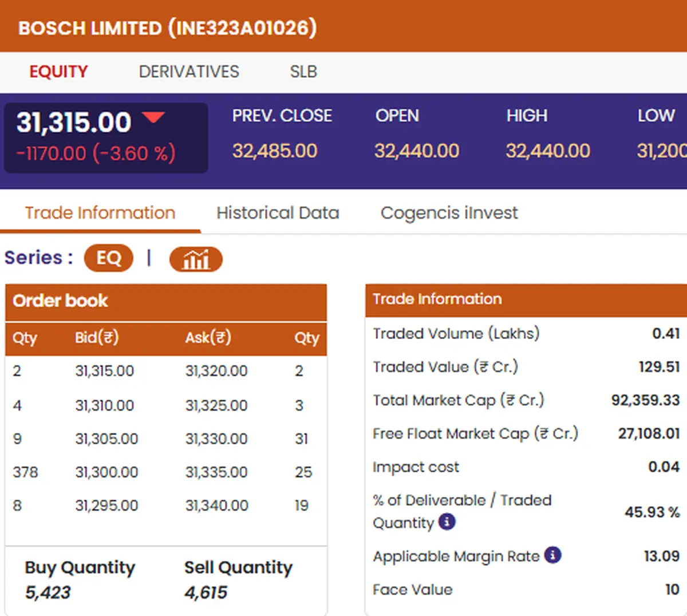Open the chart icon next to Series

point(196,259)
